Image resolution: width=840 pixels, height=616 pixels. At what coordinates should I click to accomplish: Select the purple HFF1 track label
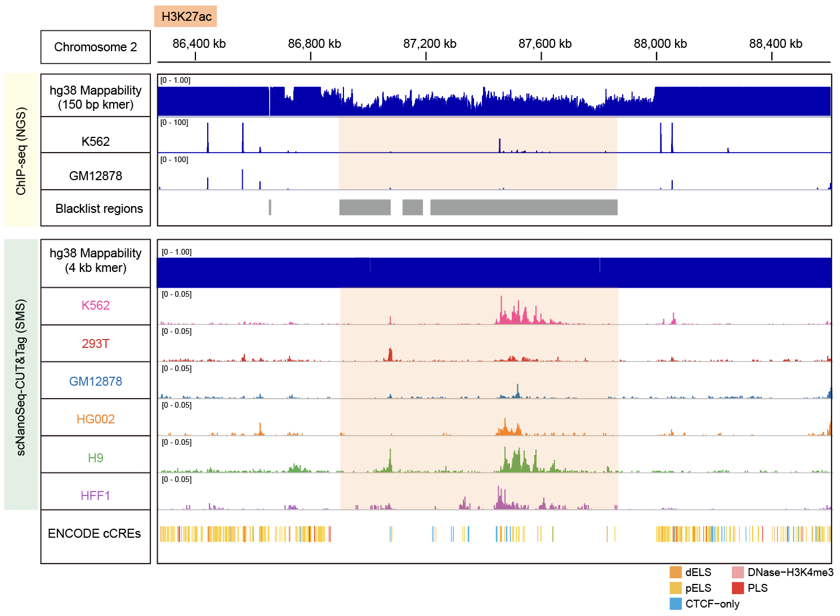coord(95,496)
